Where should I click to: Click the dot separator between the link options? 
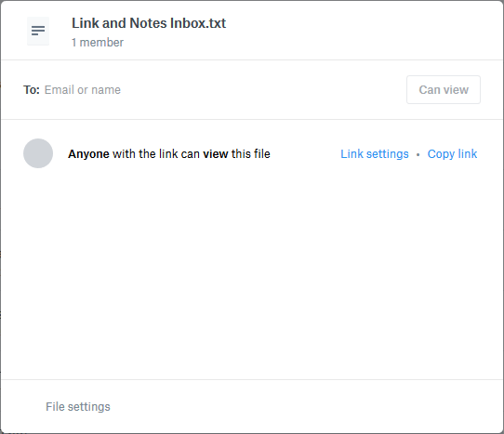(418, 155)
